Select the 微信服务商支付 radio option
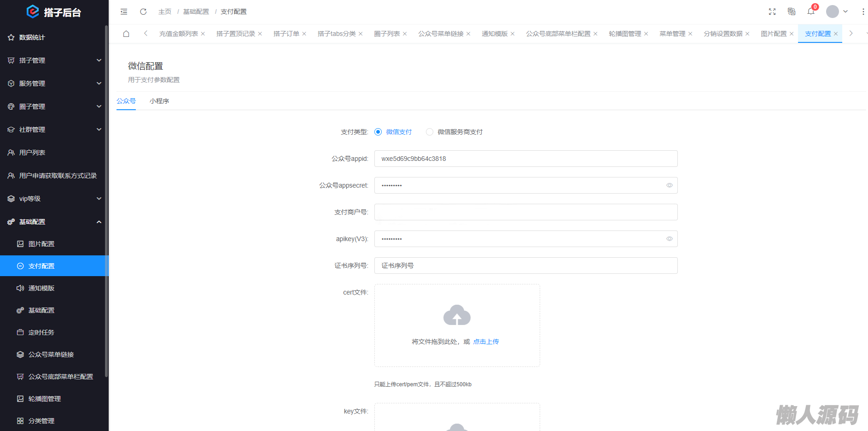This screenshot has height=431, width=868. click(430, 132)
